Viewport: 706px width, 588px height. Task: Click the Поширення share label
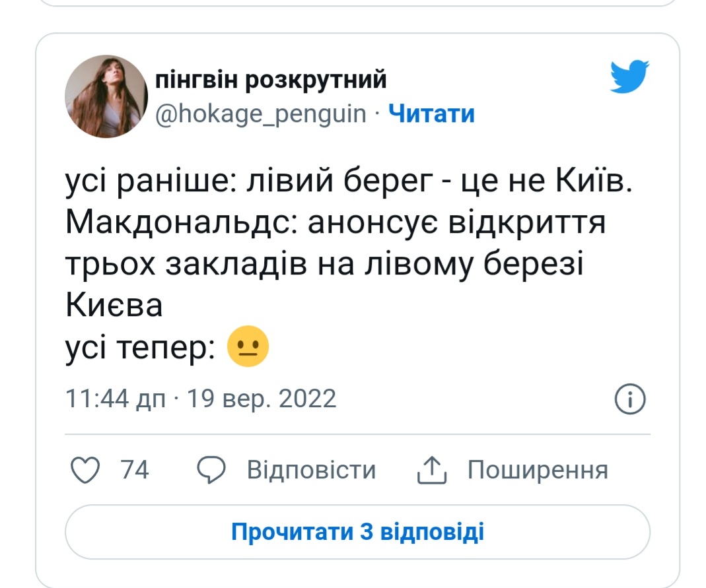[x=538, y=471]
